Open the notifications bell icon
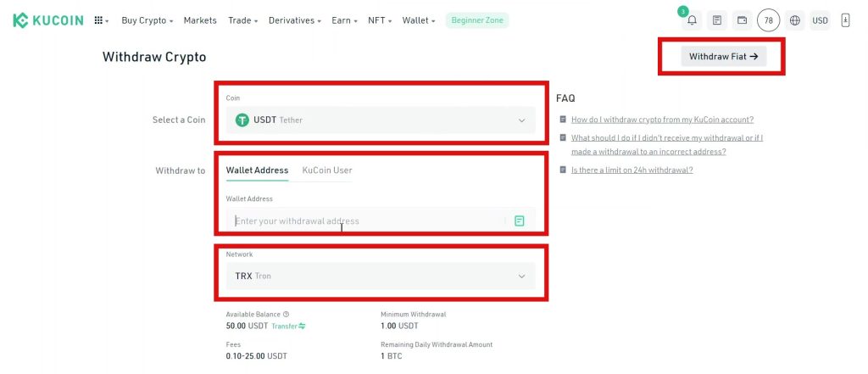 tap(692, 20)
